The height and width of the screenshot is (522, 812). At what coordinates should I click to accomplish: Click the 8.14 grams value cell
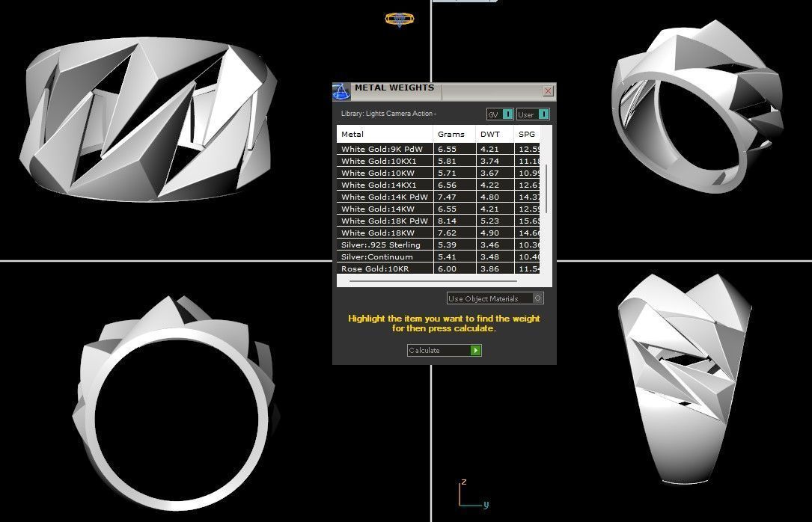pos(454,221)
